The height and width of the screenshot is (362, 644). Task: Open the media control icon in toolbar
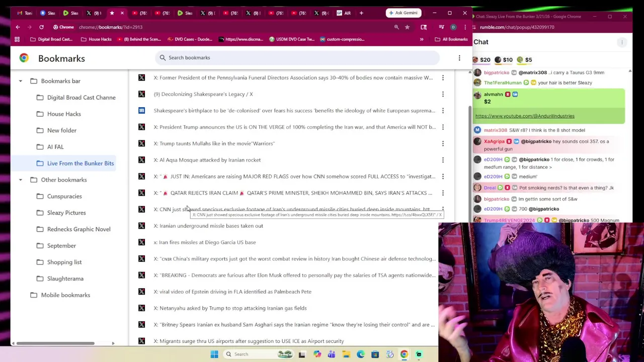441,27
